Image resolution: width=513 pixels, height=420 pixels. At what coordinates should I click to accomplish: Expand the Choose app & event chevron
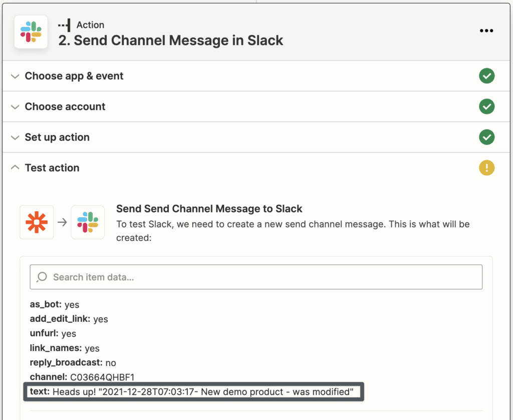coord(15,77)
